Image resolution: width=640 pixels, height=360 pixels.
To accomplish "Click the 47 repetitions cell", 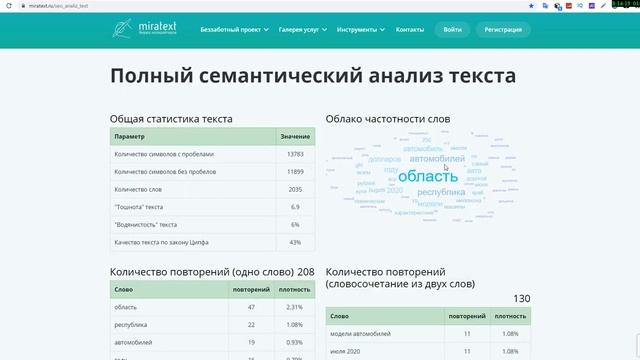I will (251, 307).
